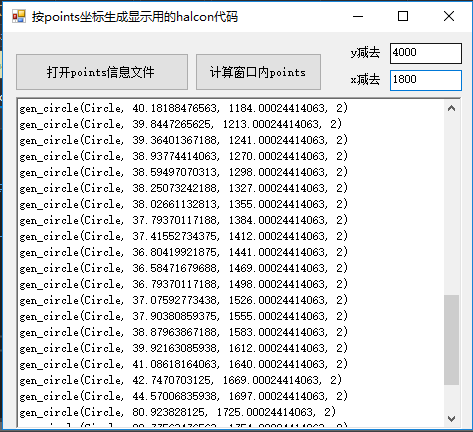
Task: Close the halcon code generator window
Action: click(449, 16)
